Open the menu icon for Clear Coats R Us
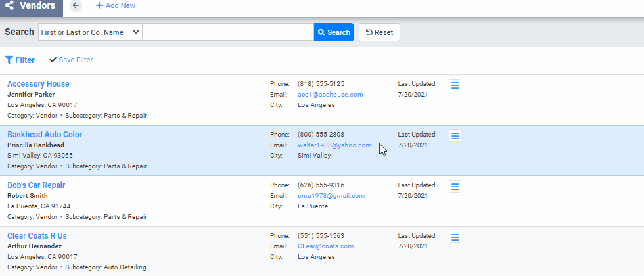This screenshot has width=644, height=276. point(455,237)
